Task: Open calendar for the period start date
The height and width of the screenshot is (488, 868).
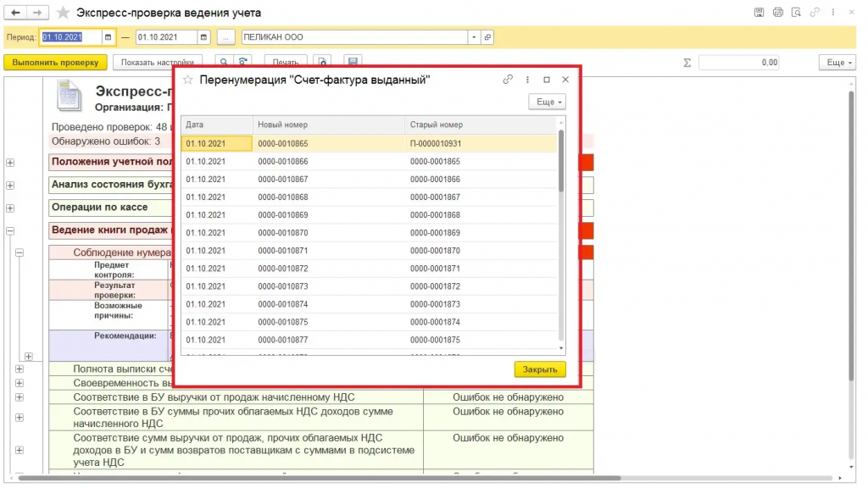Action: click(x=108, y=37)
